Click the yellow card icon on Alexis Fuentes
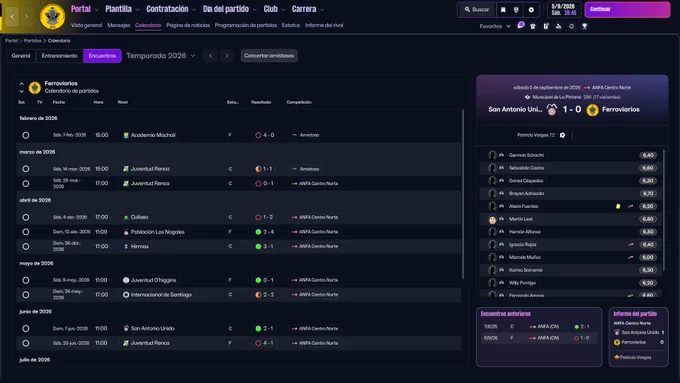Viewport: 680px width, 383px height. pyautogui.click(x=618, y=206)
